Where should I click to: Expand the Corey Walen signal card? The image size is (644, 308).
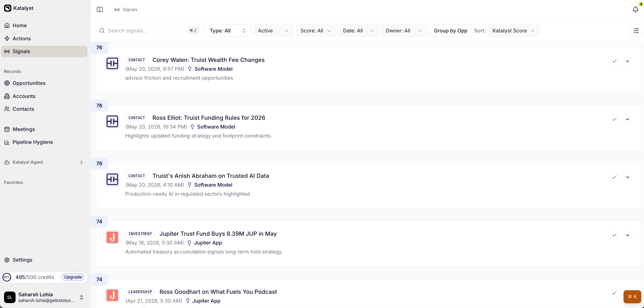click(x=627, y=61)
